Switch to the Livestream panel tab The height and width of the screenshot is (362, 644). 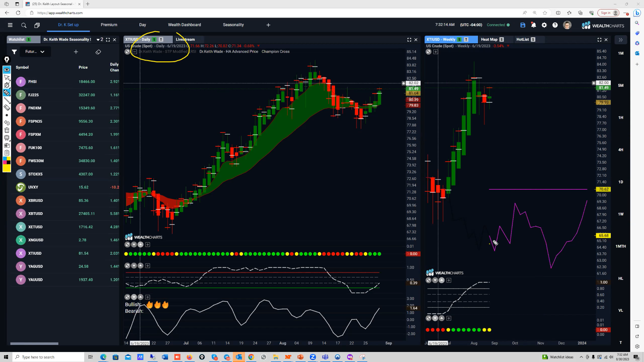tap(185, 40)
